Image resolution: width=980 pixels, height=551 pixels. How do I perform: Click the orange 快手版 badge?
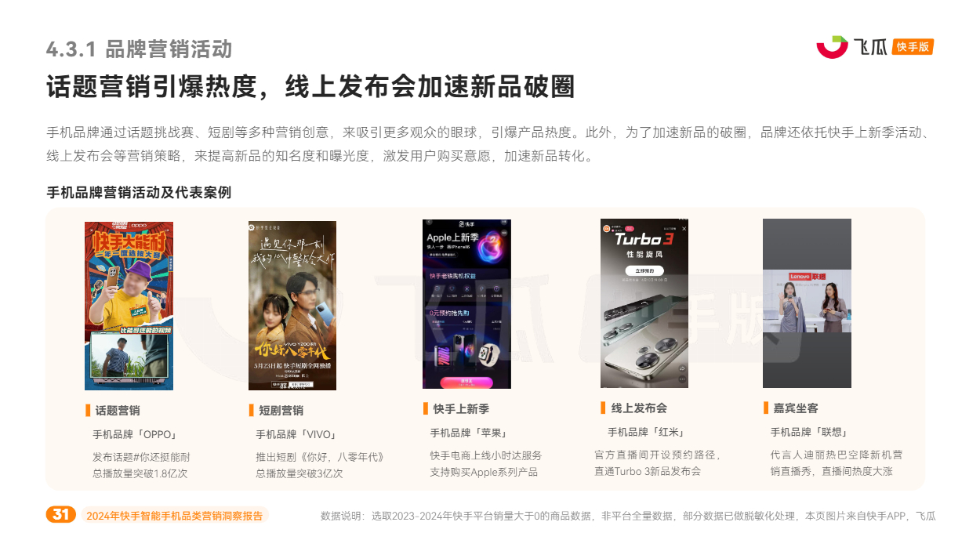913,47
